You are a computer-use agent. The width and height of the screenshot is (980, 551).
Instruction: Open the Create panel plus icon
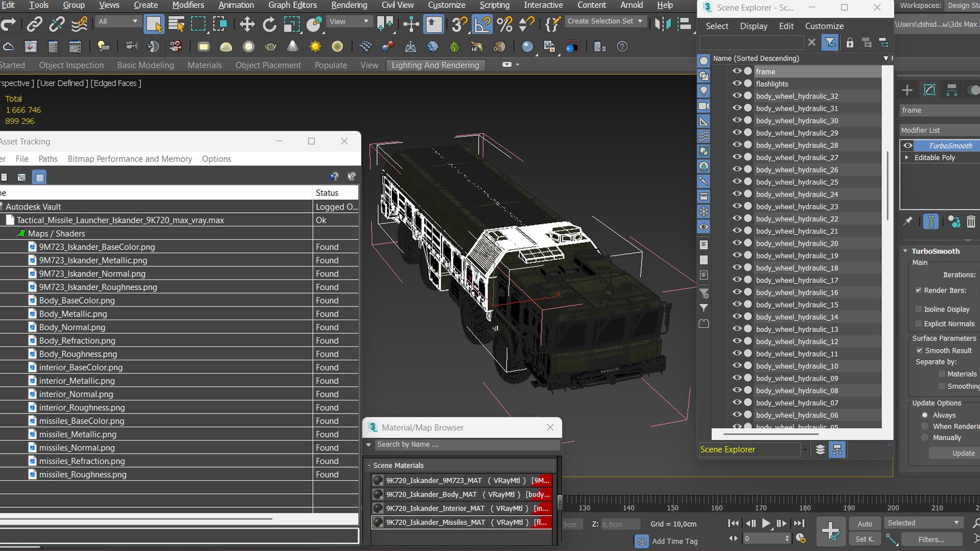[x=907, y=90]
